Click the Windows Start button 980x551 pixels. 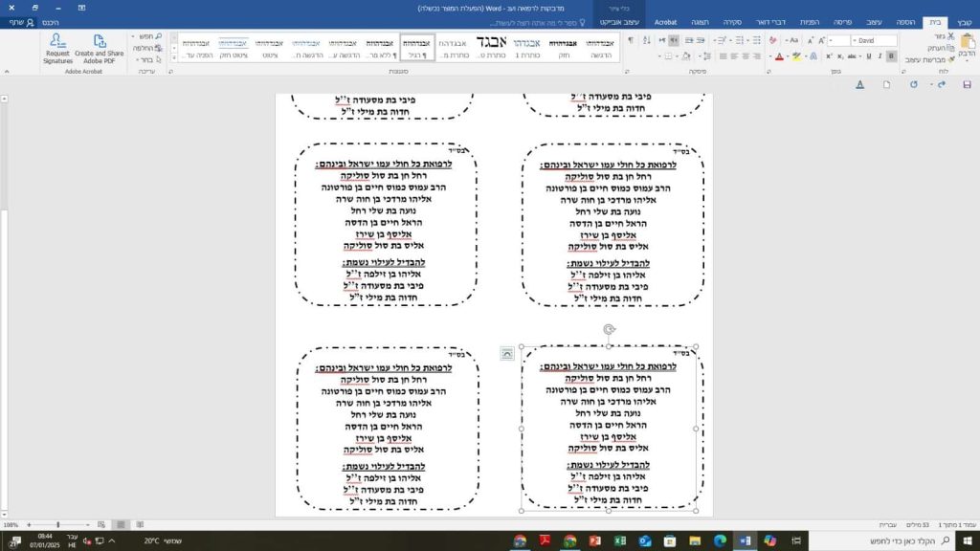pos(968,541)
